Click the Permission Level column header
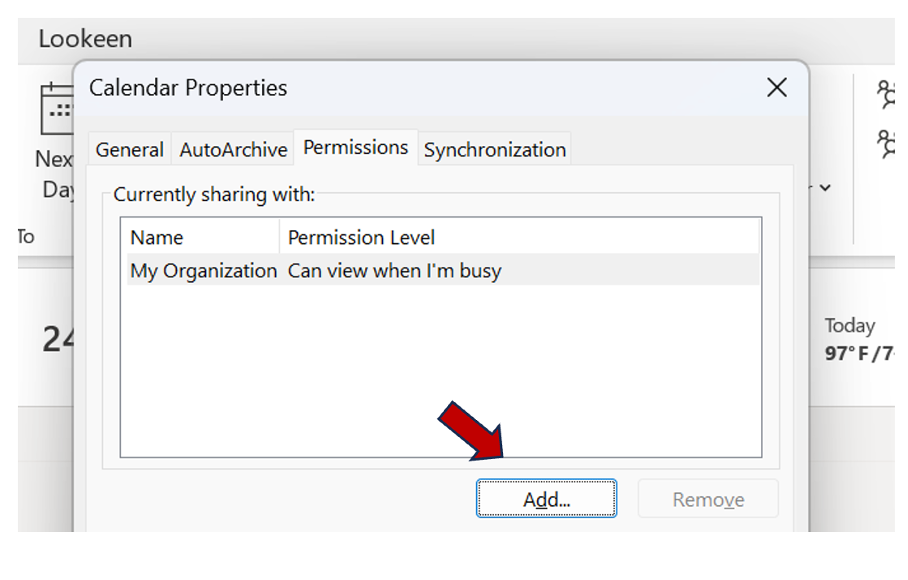This screenshot has height=580, width=908. coord(361,238)
